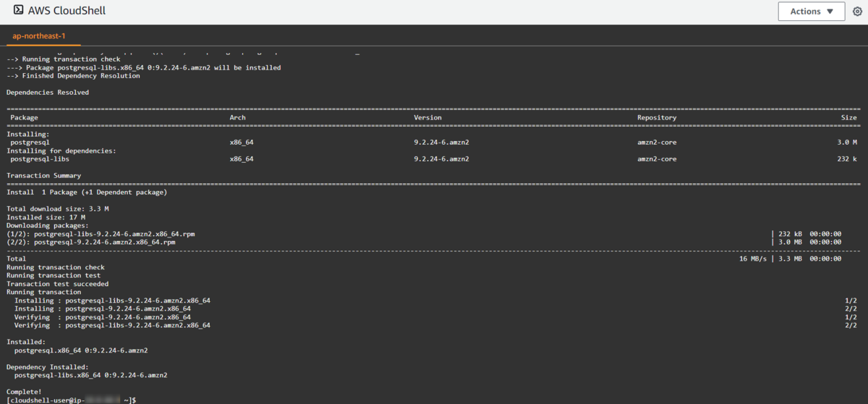Select the 'Size' column header
This screenshot has height=404, width=868.
tap(849, 117)
